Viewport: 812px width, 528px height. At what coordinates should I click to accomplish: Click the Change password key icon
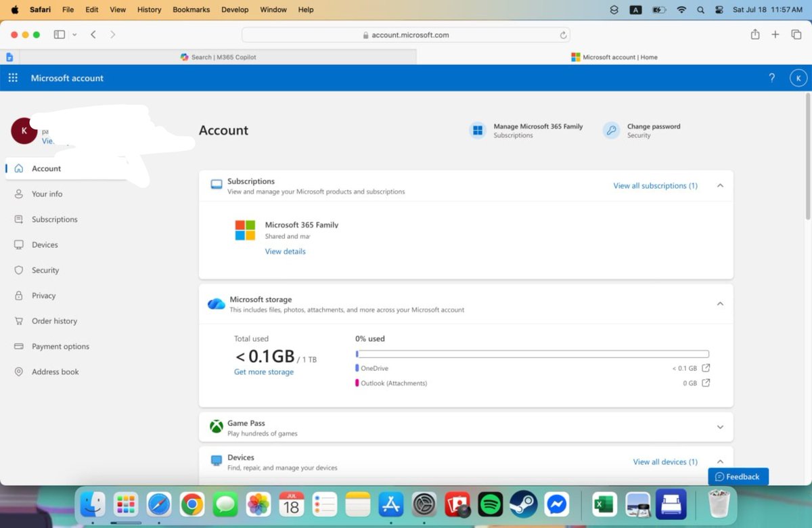611,131
